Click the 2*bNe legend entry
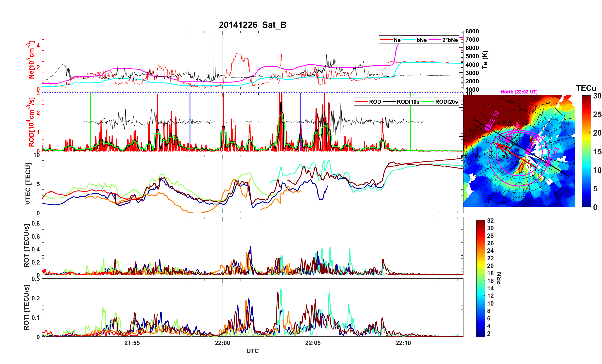 (450, 40)
